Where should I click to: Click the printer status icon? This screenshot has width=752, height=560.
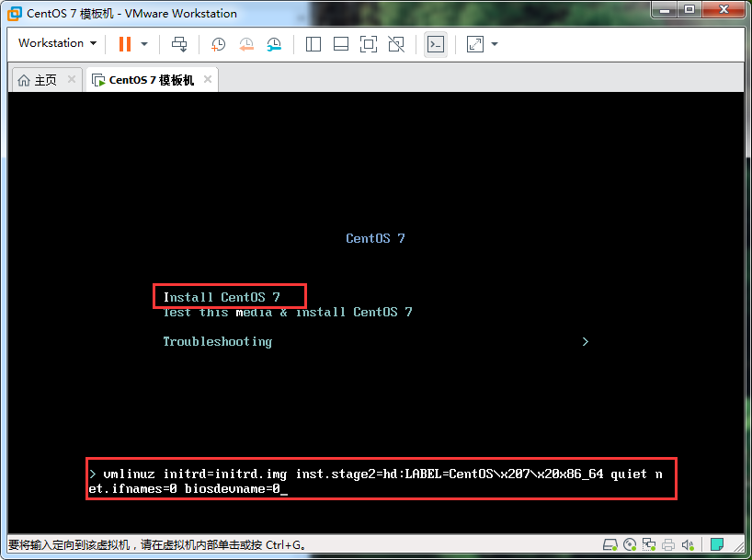668,544
